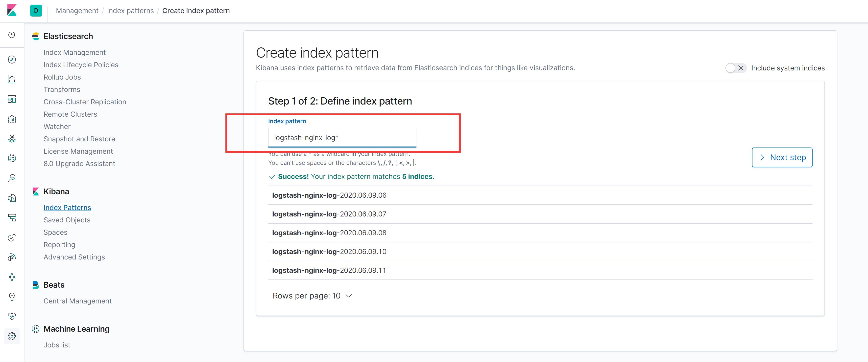Open Remote Clusters menu item

point(71,114)
